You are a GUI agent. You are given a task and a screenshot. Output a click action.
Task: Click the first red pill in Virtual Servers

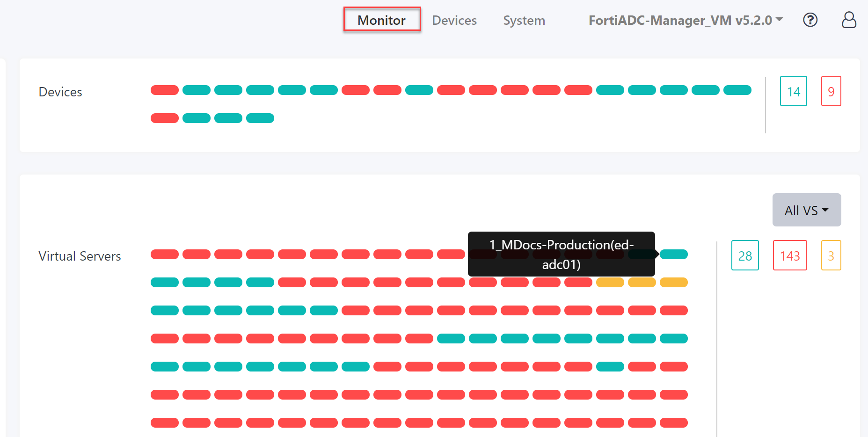coord(165,255)
